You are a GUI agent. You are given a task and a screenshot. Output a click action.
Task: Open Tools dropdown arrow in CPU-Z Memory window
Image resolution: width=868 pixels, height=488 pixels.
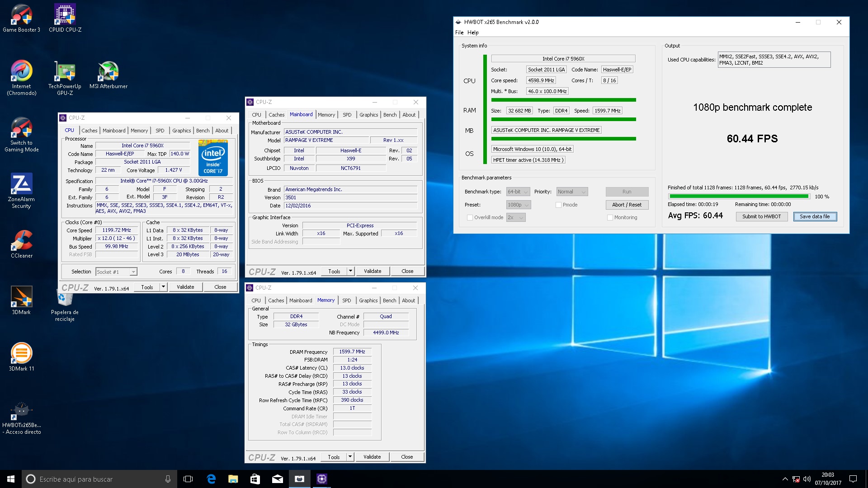[350, 457]
